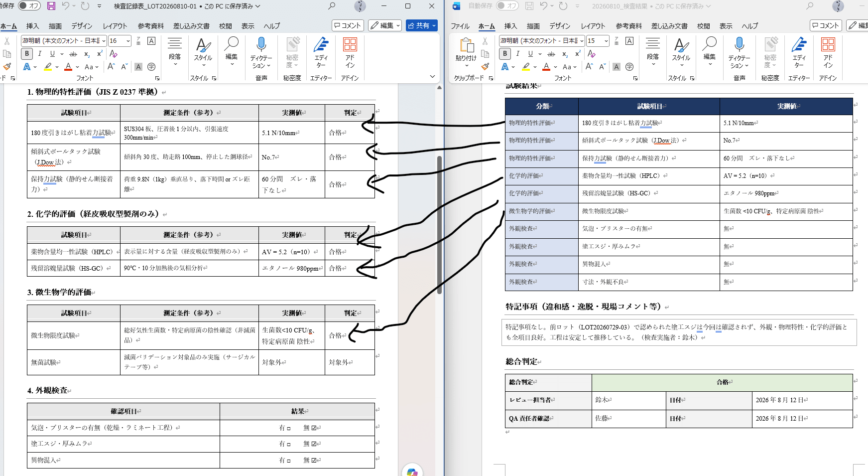The height and width of the screenshot is (476, 868).
Task: Open font size 15 dropdown in 検査結果 window
Action: click(x=606, y=41)
